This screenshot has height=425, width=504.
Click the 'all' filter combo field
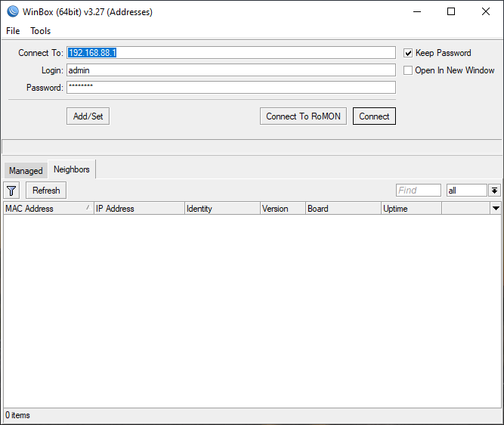pos(467,191)
